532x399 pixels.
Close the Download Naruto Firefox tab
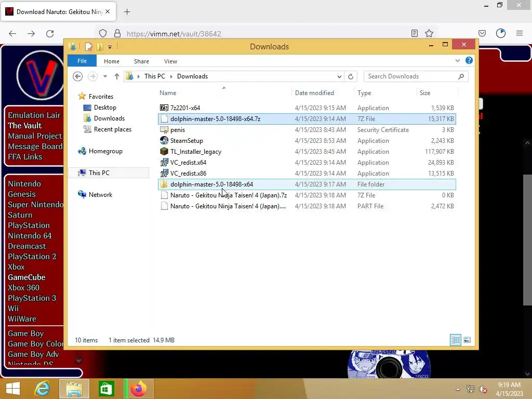108,11
